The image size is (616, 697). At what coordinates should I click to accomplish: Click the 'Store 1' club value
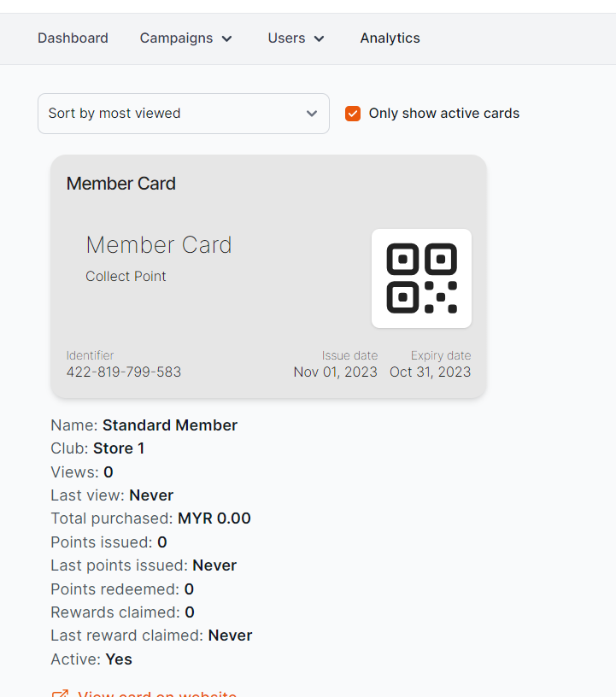tap(119, 448)
